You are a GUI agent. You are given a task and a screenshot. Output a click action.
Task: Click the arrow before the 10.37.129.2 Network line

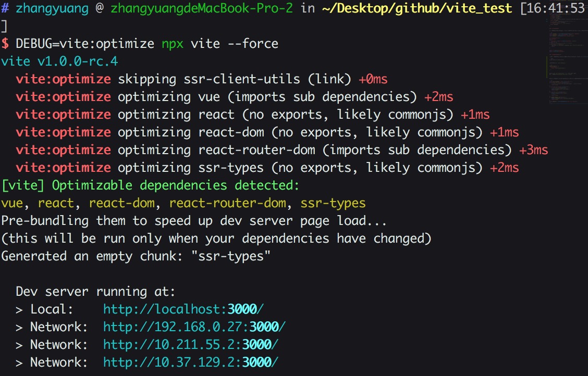click(x=19, y=363)
